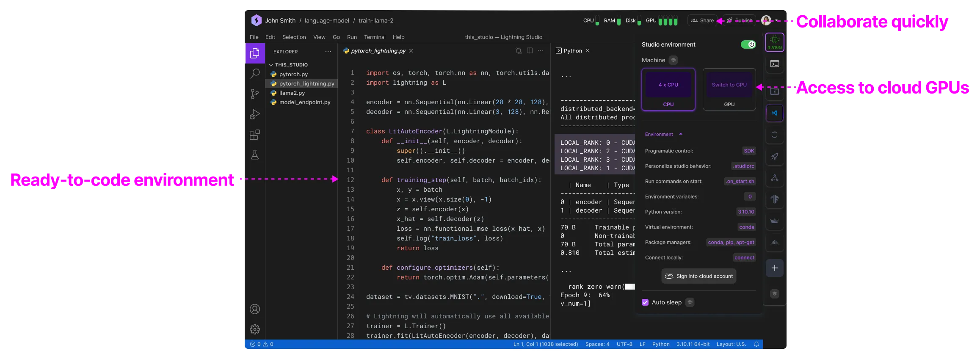Open the File menu
Image resolution: width=980 pixels, height=359 pixels.
[x=254, y=37]
